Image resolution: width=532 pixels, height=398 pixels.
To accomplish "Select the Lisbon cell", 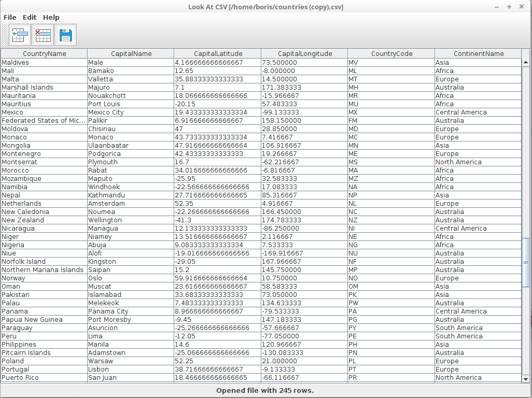I will [x=131, y=369].
